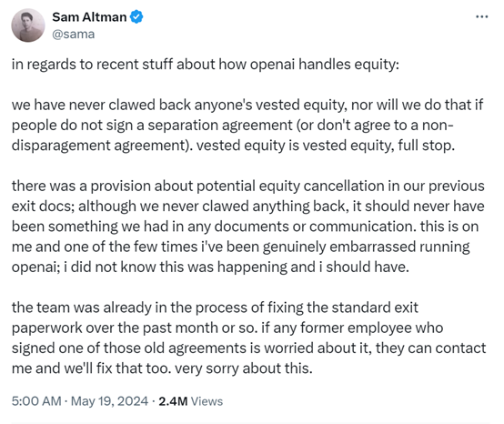The height and width of the screenshot is (424, 504).
Task: Click the word "disparagement" in second paragraph
Action: [61, 146]
